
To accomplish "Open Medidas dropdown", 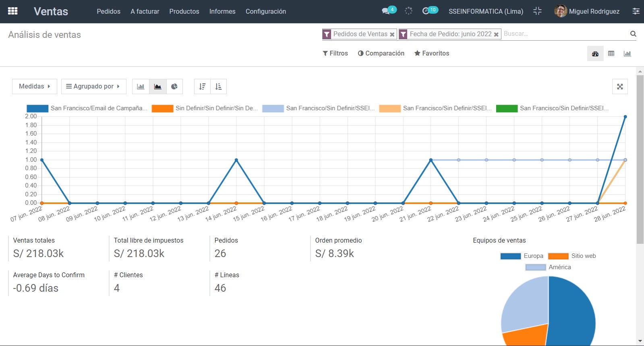I will 35,86.
